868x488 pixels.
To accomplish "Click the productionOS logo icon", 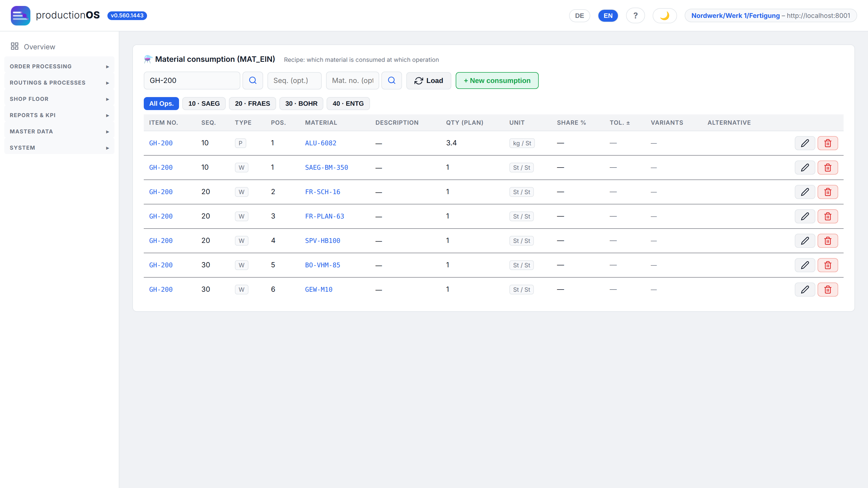I will 20,15.
